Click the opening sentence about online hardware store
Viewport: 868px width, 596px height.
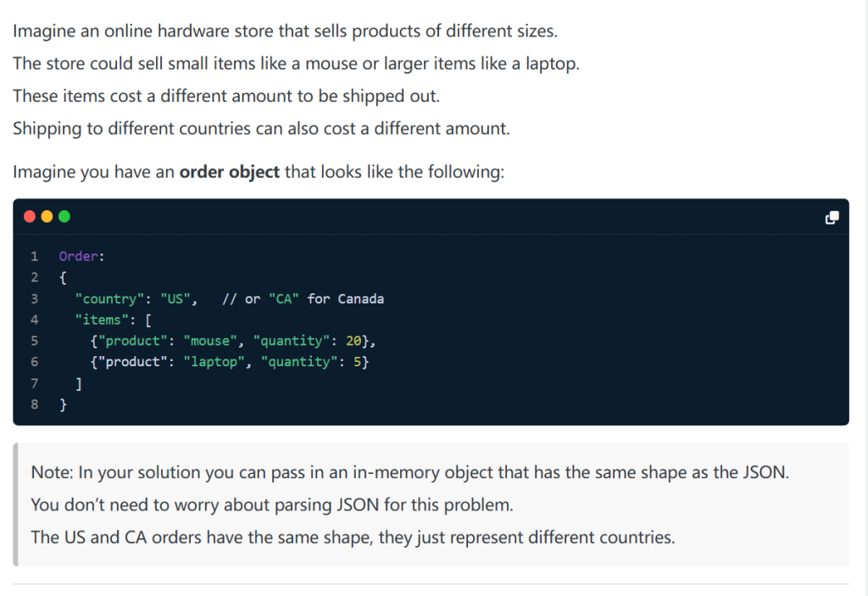pyautogui.click(x=285, y=32)
